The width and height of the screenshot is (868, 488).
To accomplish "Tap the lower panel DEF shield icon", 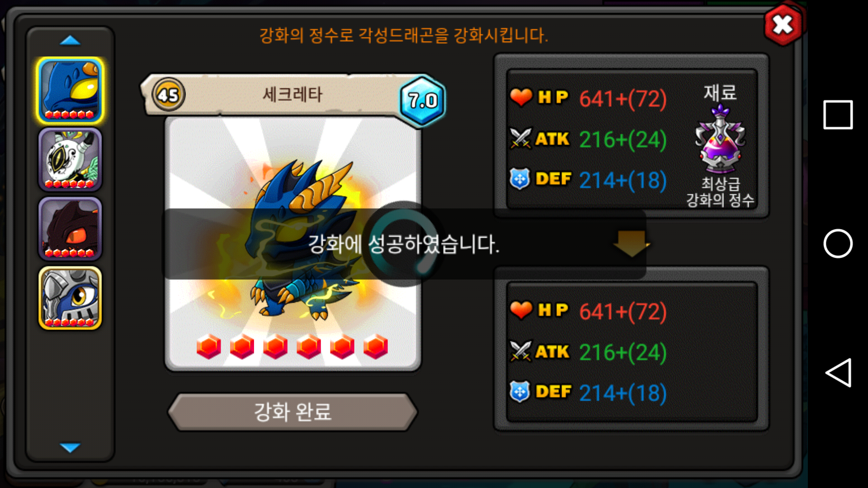I will coord(520,392).
